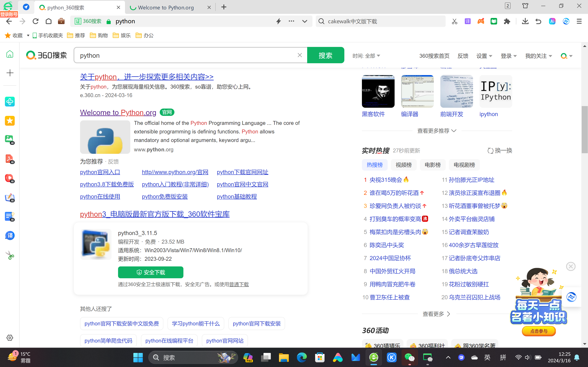Clear the python search box text
Image resolution: width=588 pixels, height=367 pixels.
300,55
